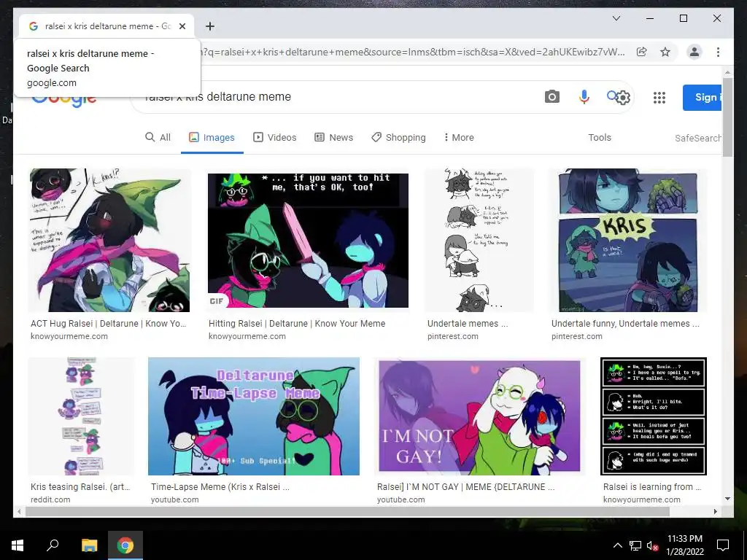Switch to the News tab
Image resolution: width=747 pixels, height=560 pixels.
[334, 138]
